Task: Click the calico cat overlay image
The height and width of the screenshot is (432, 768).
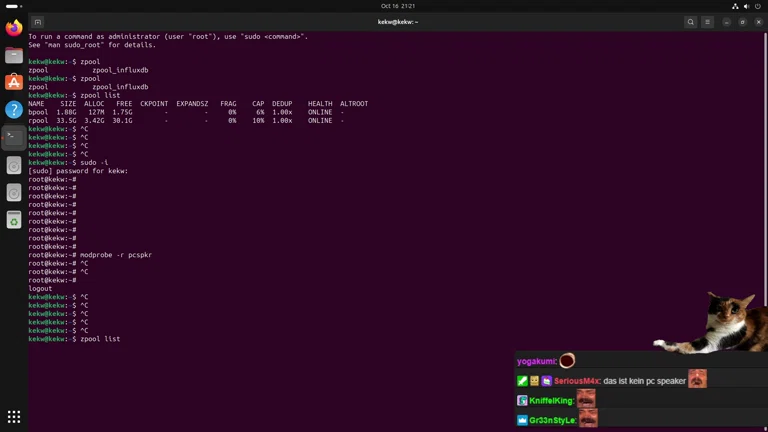Action: tap(710, 322)
